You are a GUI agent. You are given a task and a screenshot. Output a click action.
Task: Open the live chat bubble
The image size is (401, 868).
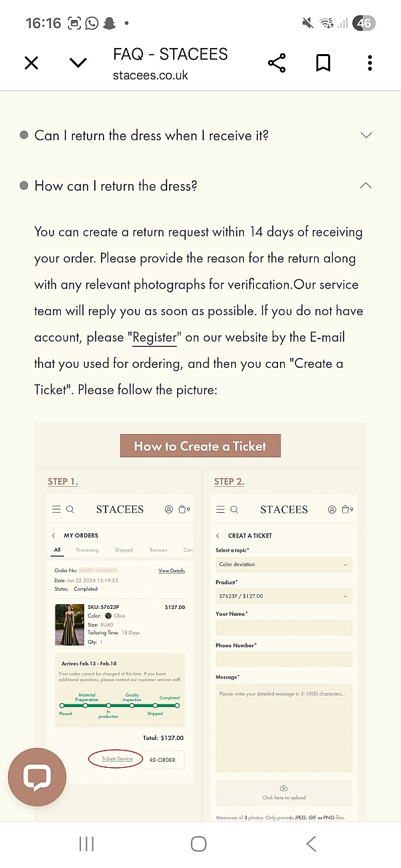[x=37, y=777]
